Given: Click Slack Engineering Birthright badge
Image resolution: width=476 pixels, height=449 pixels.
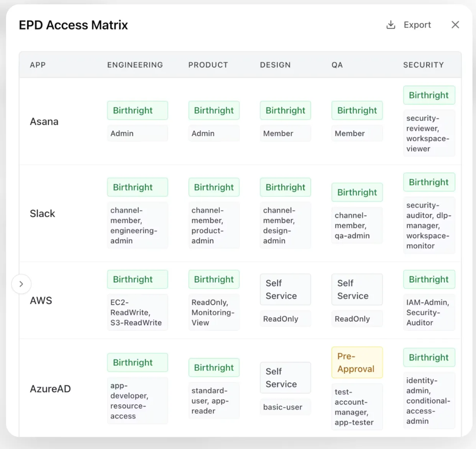Looking at the screenshot, I should [x=138, y=187].
